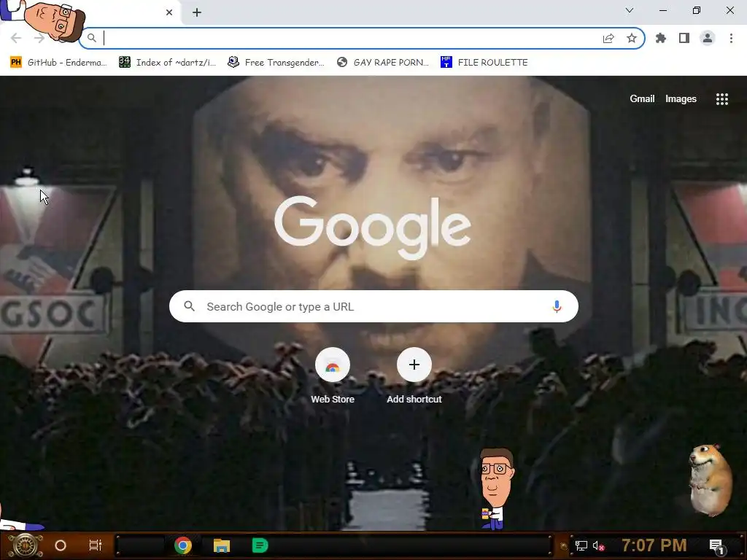
Task: Minimize the Chrome window
Action: pyautogui.click(x=663, y=10)
